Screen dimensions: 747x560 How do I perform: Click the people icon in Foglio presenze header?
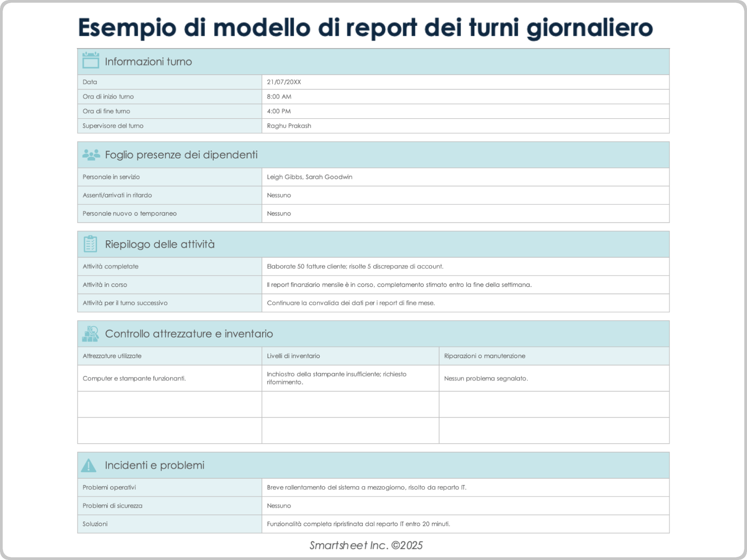pos(91,154)
